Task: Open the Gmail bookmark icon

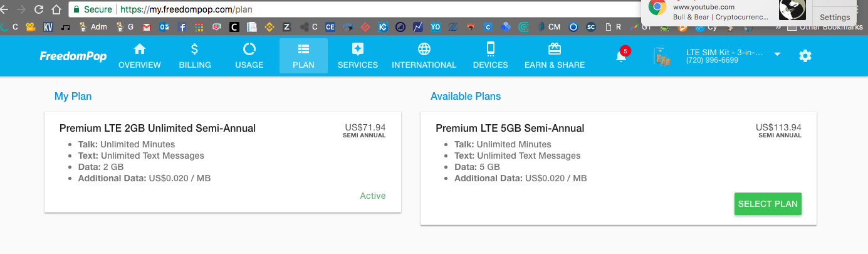Action: point(147,27)
